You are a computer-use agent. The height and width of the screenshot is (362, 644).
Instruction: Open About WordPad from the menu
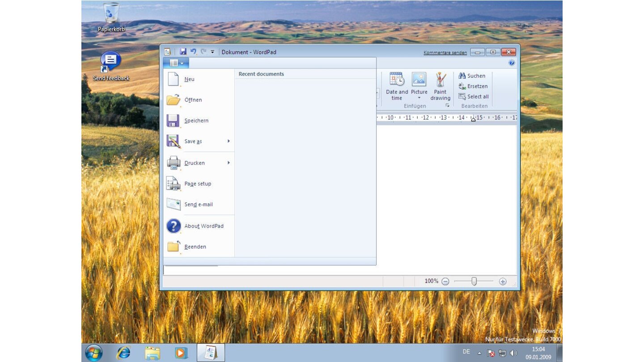click(199, 226)
